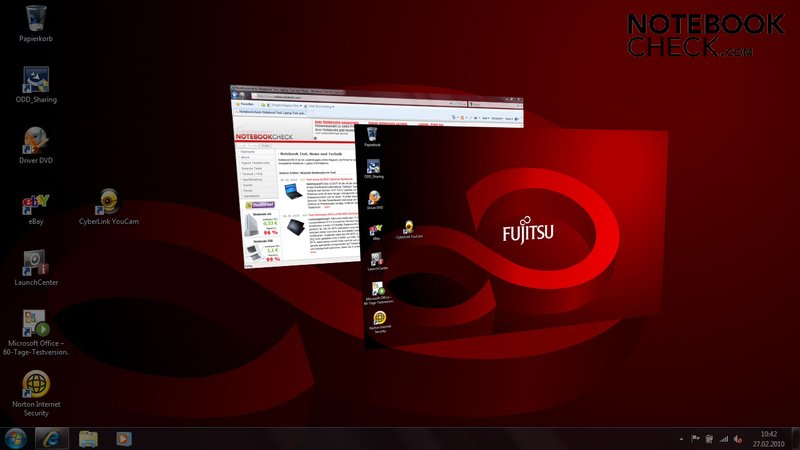Select the CyberLink YouCam desktop shortcut
800x450 pixels.
tap(109, 207)
